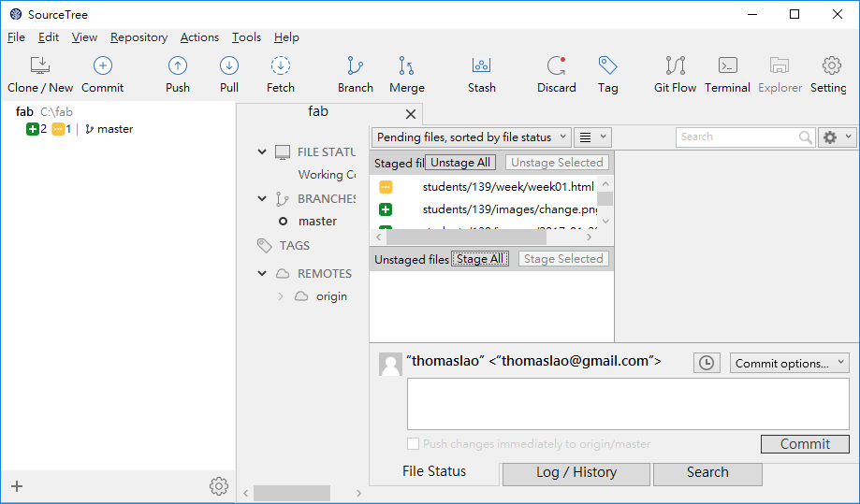Switch to the File Status tab

(x=434, y=471)
